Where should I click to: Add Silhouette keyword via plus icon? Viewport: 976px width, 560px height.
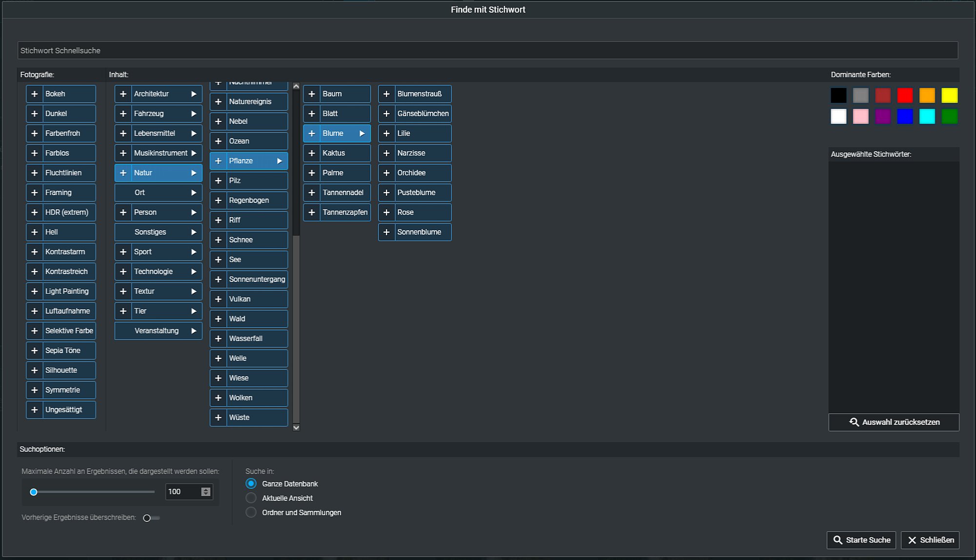[35, 370]
